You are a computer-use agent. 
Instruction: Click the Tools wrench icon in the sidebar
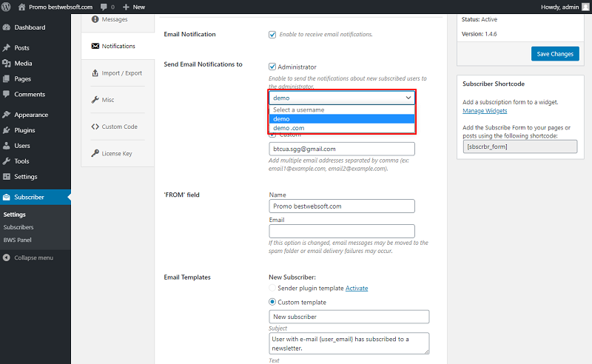pos(7,161)
